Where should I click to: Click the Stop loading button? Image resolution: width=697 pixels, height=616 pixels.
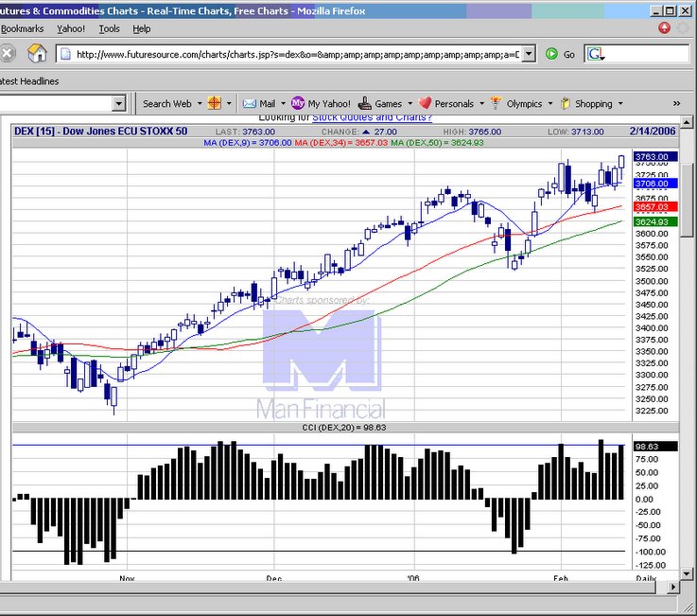point(8,54)
